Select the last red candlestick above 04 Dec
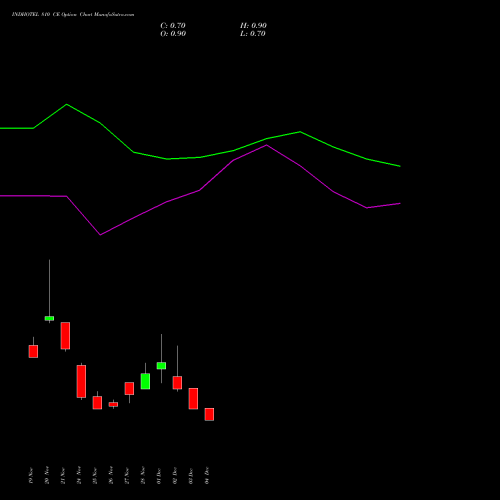The image size is (500, 500). 209,414
